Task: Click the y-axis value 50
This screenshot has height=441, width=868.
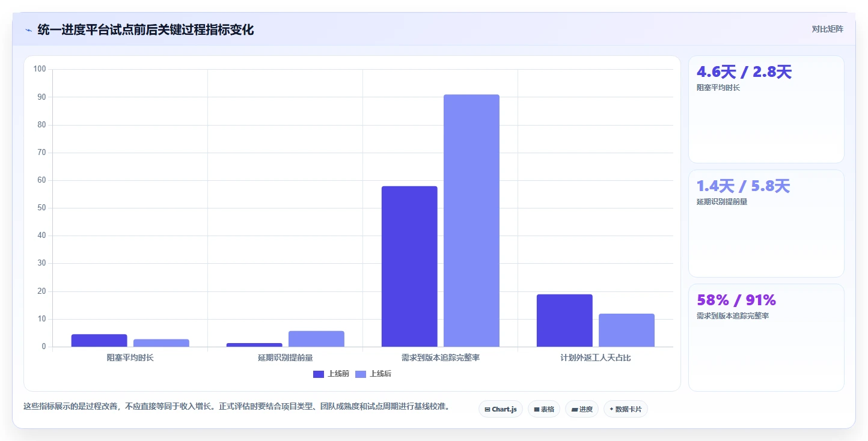Action: 41,208
